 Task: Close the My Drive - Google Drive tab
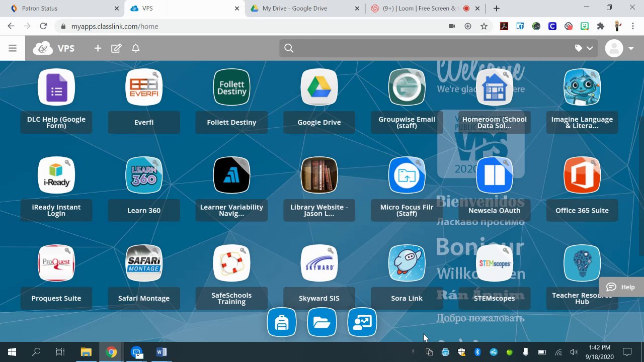coord(357,9)
